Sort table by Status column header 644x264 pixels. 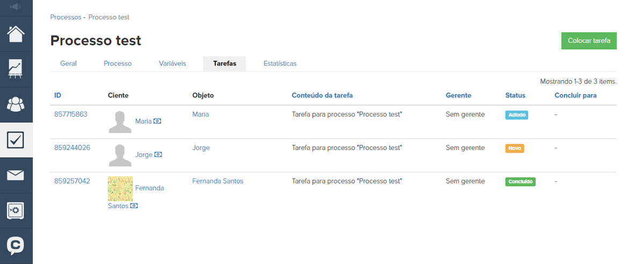click(x=515, y=95)
